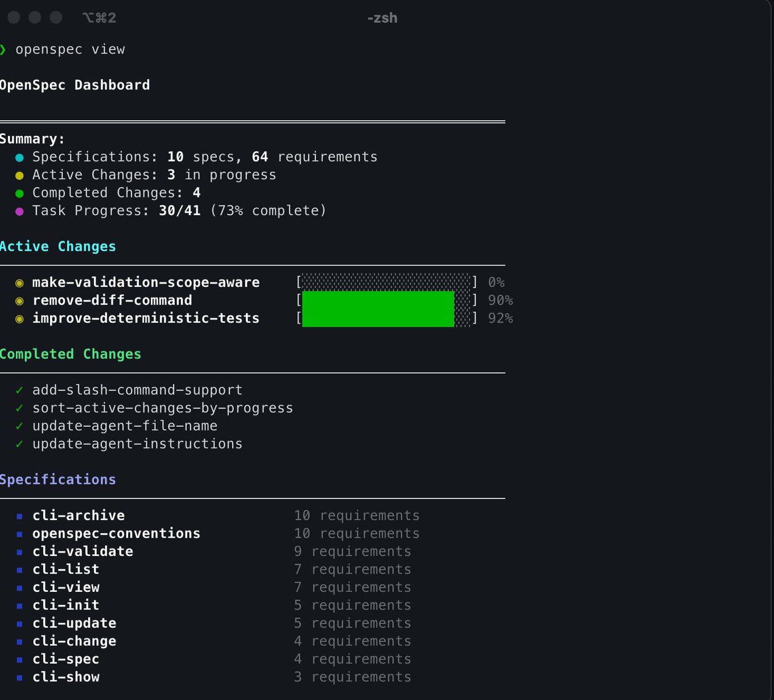The width and height of the screenshot is (774, 700).
Task: Click the checkmark next to update-agent-file-name
Action: pos(19,426)
